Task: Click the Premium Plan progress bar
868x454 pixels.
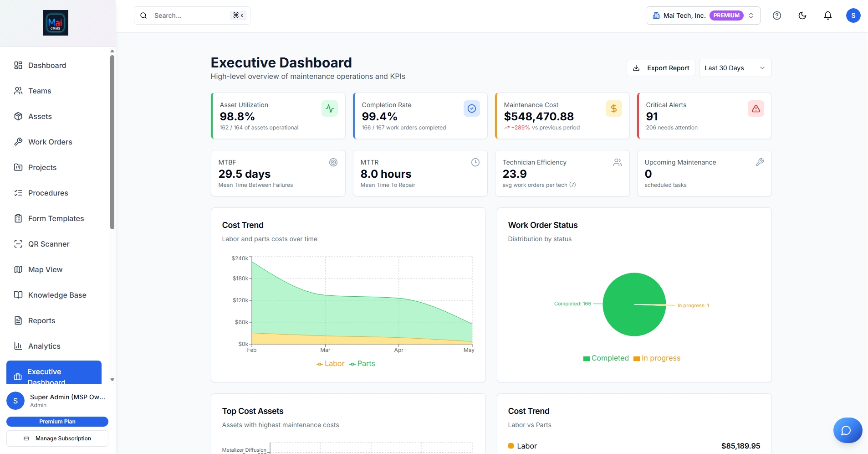Action: (x=57, y=421)
